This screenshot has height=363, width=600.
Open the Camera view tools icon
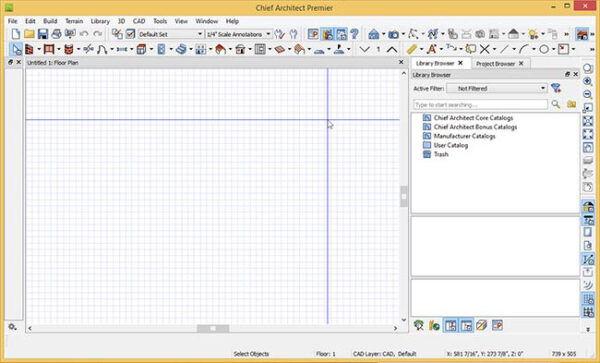click(393, 34)
